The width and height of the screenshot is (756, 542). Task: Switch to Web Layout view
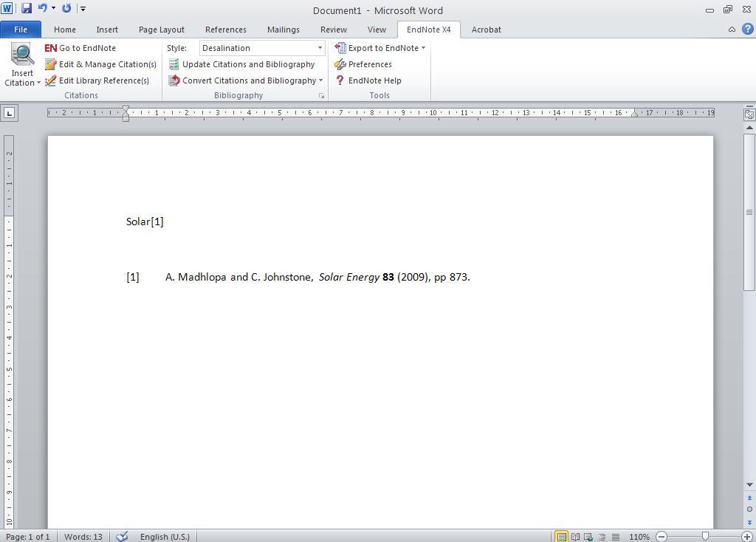pos(588,537)
